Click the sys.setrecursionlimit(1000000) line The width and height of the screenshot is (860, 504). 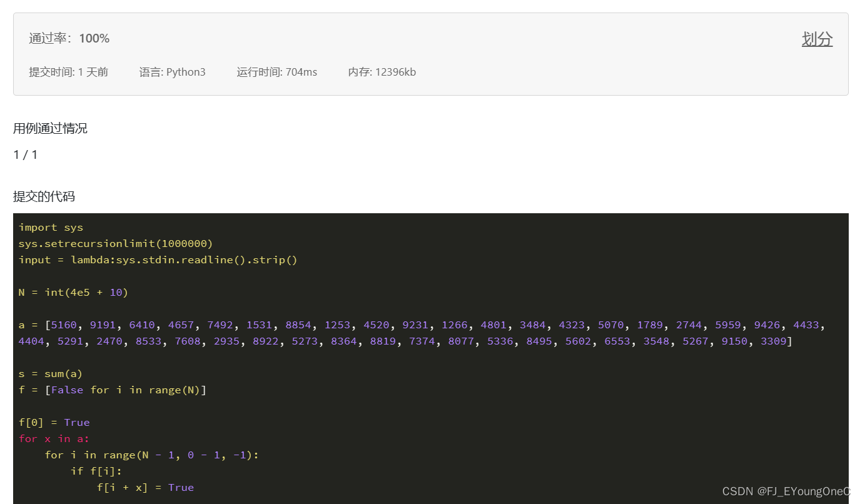pos(116,244)
